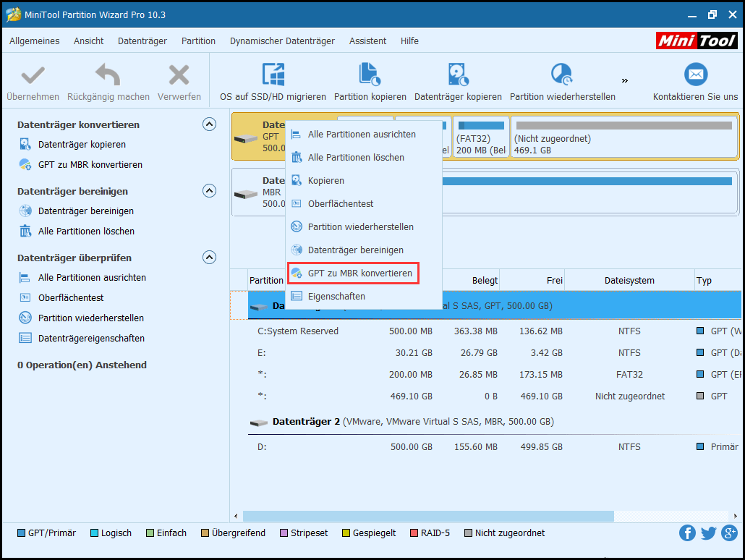Click the Übernehmen apply button
Viewport: 745px width, 560px height.
coord(33,80)
